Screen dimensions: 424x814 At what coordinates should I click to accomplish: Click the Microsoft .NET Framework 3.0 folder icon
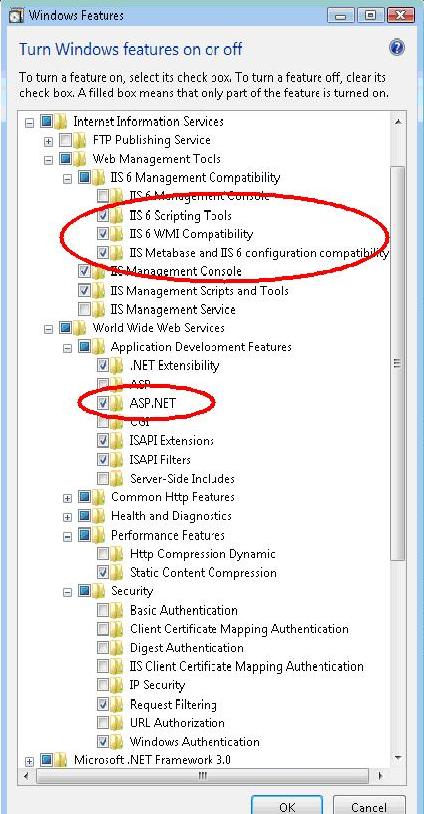coord(61,760)
